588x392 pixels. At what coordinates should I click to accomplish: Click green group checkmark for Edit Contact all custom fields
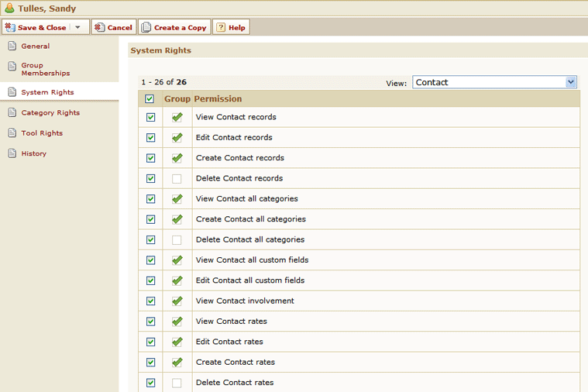(x=177, y=280)
